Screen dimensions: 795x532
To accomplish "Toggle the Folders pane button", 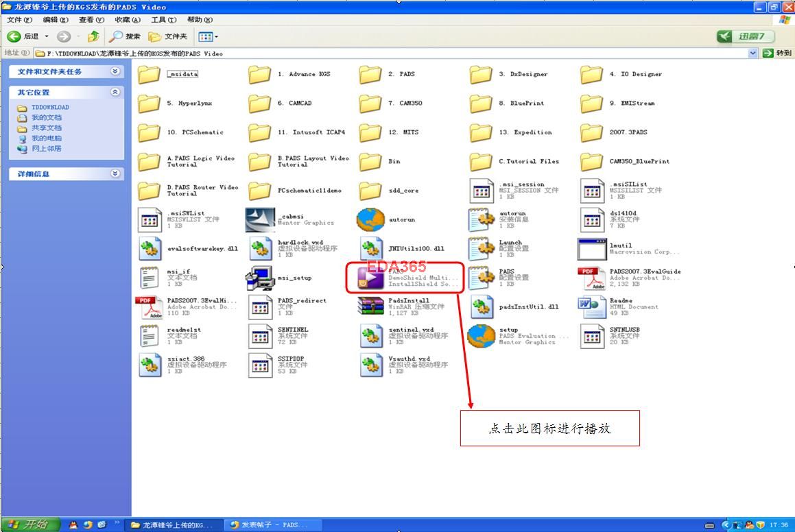I will tap(168, 36).
